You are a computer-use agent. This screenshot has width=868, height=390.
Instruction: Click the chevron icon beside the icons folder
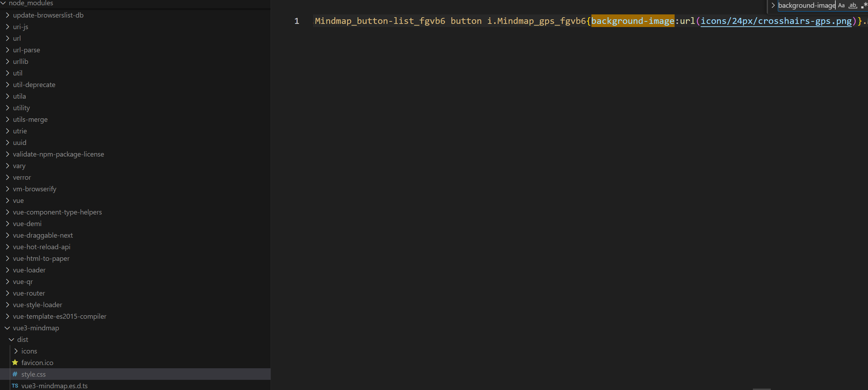[x=16, y=351]
